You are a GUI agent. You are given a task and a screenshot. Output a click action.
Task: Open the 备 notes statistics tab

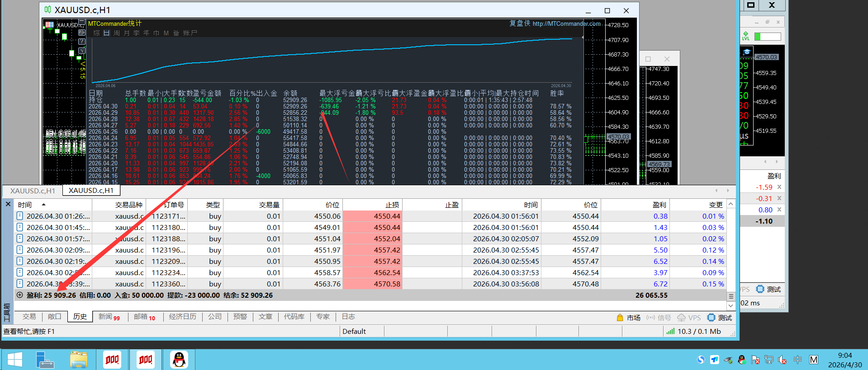pos(176,33)
